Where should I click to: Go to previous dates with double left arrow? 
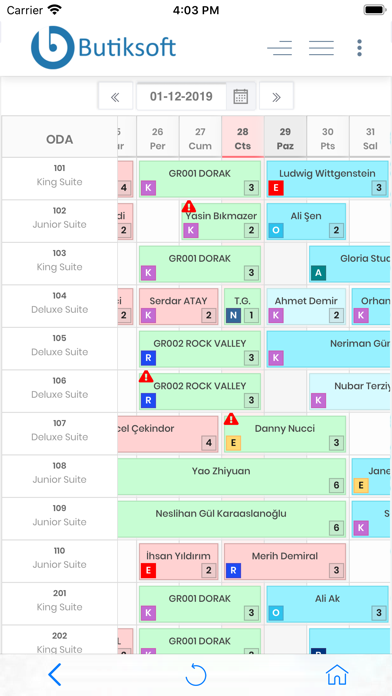point(115,96)
